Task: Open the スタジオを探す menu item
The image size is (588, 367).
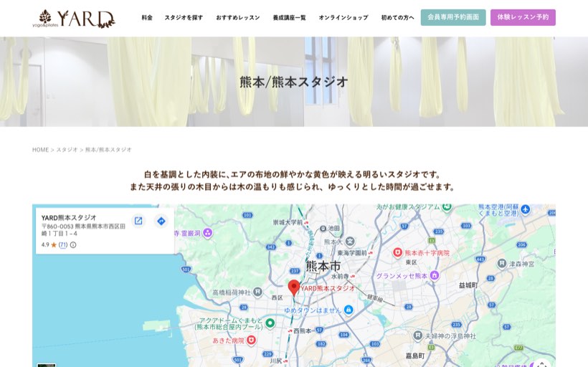Action: 184,18
